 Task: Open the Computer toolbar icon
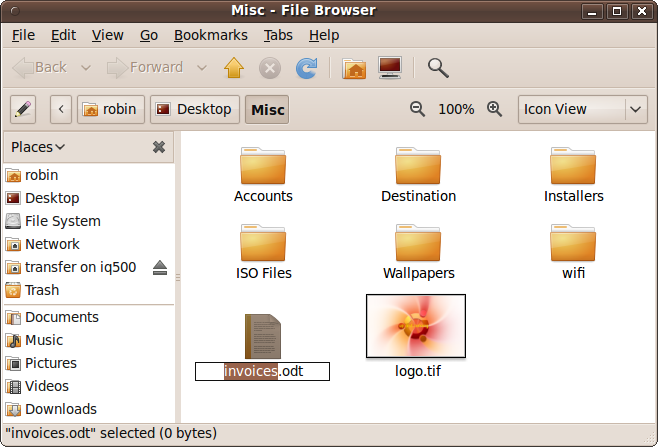click(x=390, y=68)
